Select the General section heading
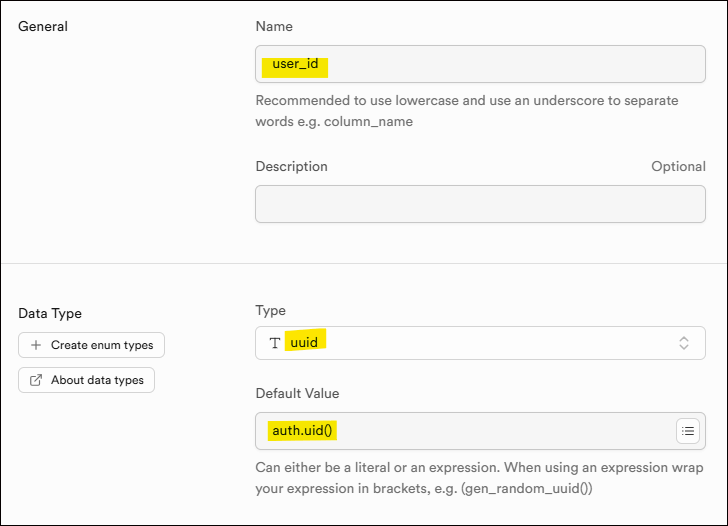The width and height of the screenshot is (728, 526). (43, 27)
